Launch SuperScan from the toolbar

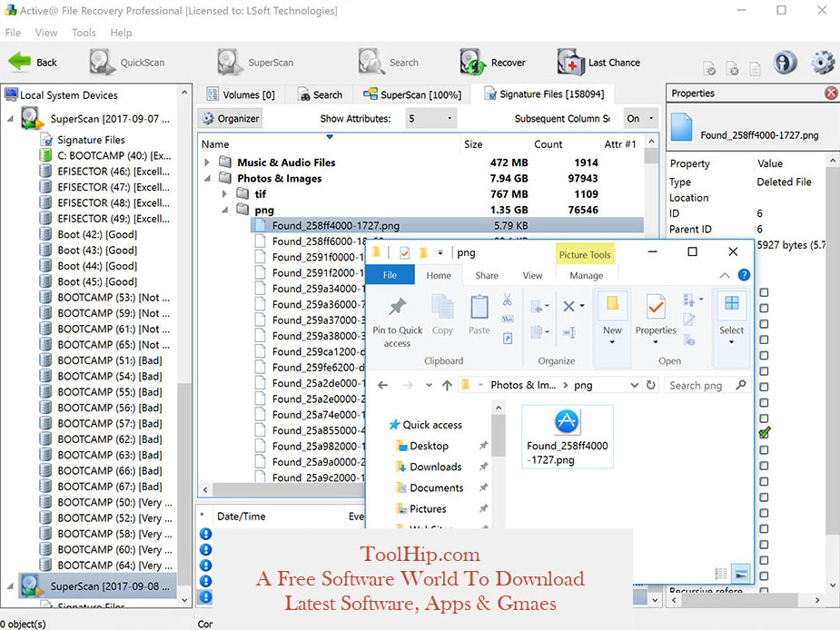(255, 62)
